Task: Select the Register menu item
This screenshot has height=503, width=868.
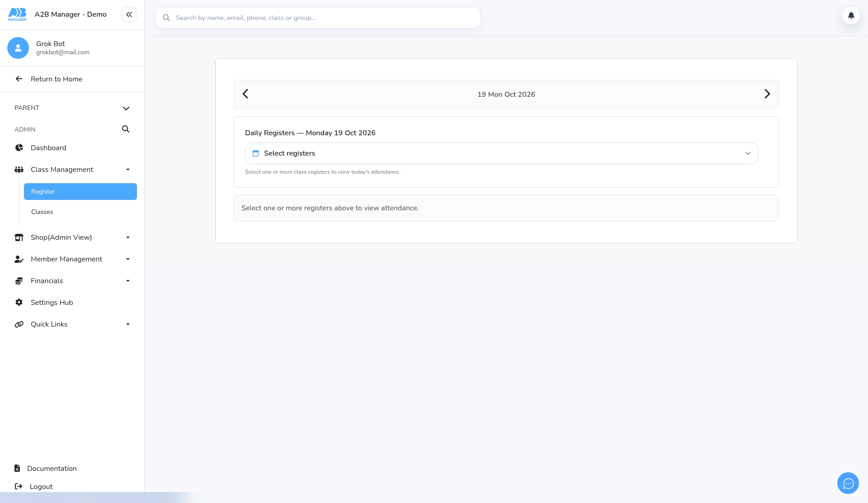Action: (x=80, y=192)
